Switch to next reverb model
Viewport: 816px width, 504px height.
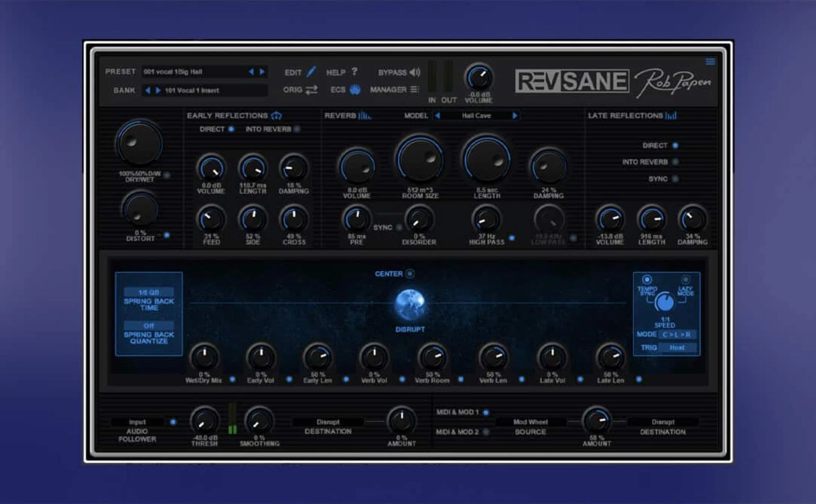[x=515, y=116]
